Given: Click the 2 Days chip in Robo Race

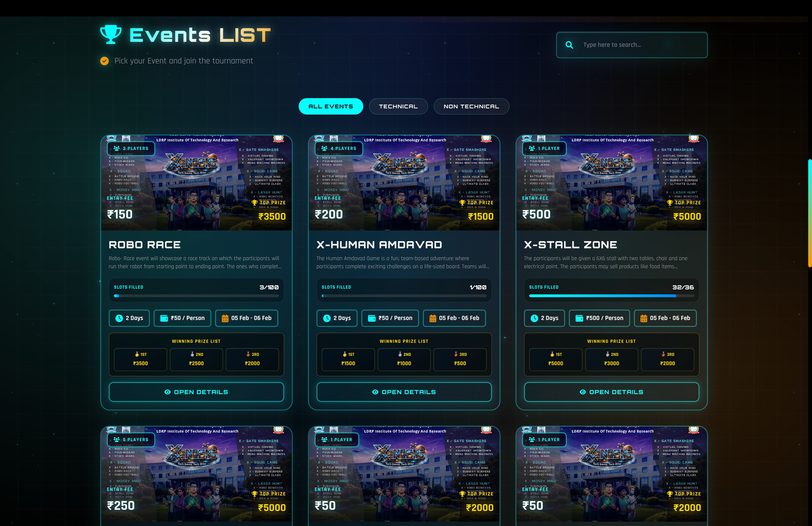Looking at the screenshot, I should (129, 318).
